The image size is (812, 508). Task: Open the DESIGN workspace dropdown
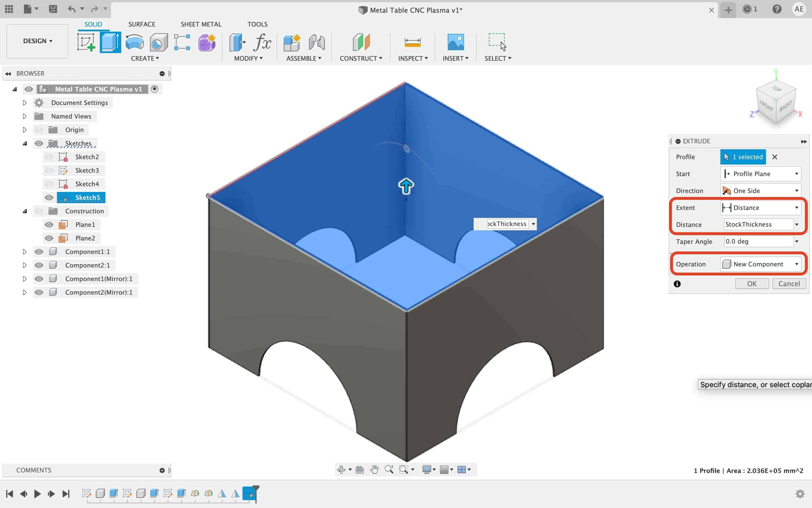[37, 41]
